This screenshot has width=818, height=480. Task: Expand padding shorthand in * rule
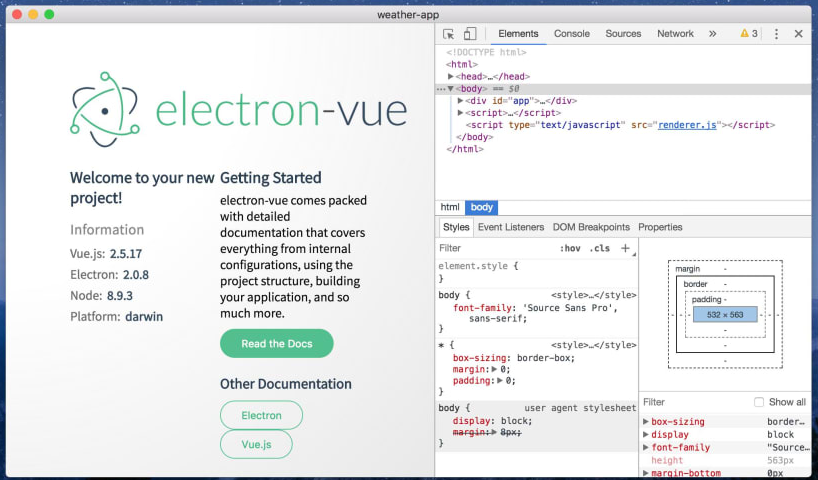click(500, 381)
